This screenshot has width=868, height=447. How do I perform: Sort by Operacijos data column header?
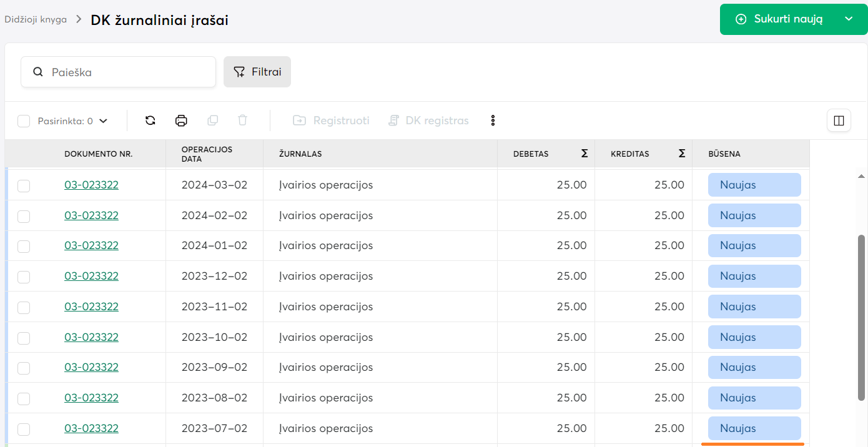(207, 154)
